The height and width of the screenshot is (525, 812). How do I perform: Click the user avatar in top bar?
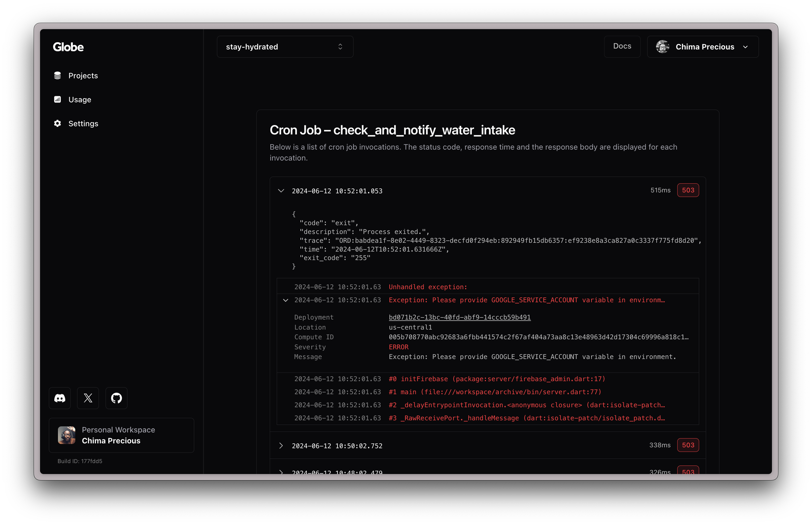coord(662,47)
